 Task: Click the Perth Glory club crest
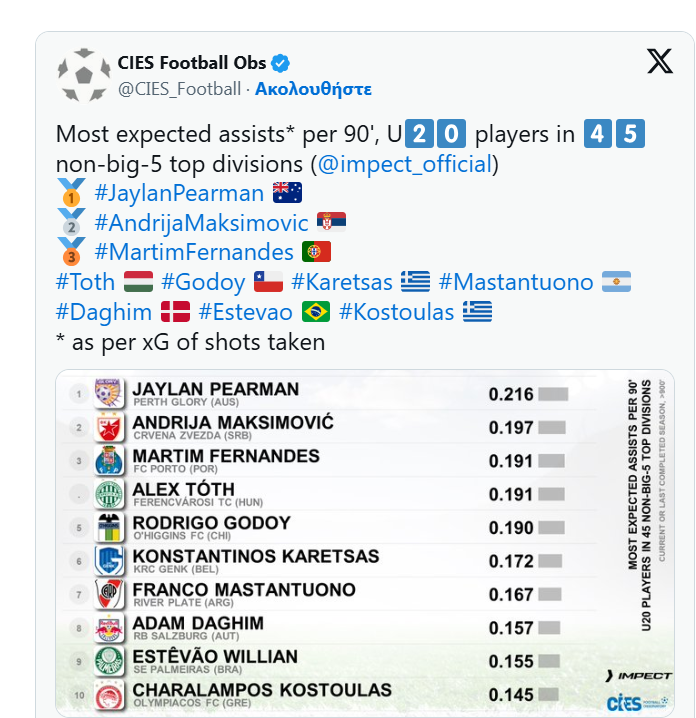tap(109, 394)
